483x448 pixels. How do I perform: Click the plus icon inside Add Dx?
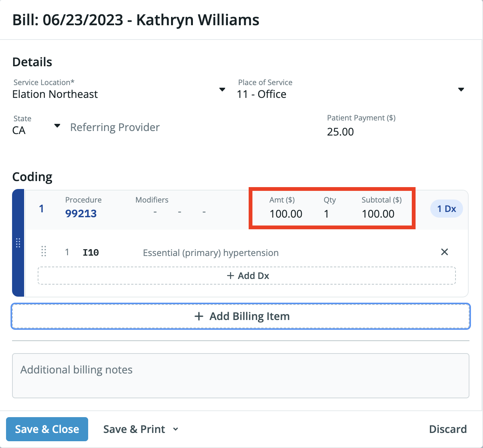click(231, 275)
